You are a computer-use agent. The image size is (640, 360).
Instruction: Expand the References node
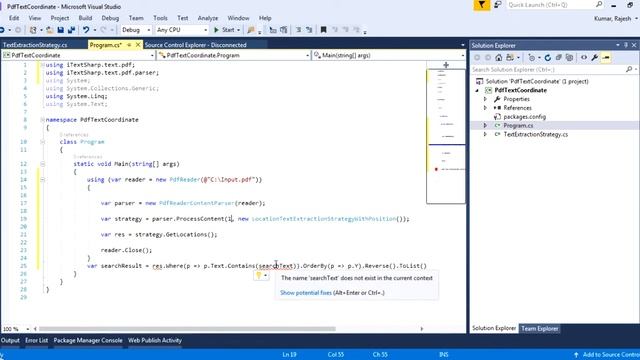(x=485, y=108)
